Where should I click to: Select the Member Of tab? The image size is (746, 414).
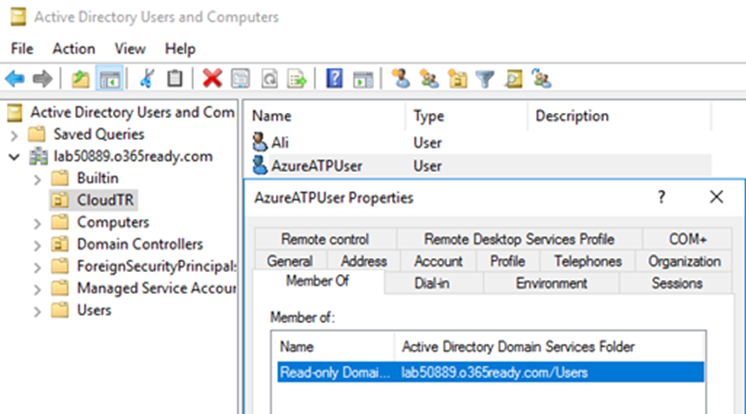click(317, 281)
